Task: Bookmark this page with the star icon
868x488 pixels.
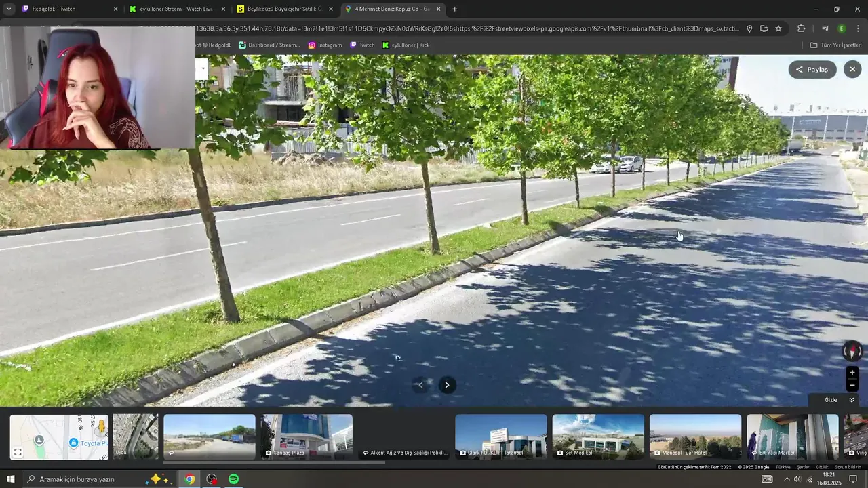Action: [778, 28]
